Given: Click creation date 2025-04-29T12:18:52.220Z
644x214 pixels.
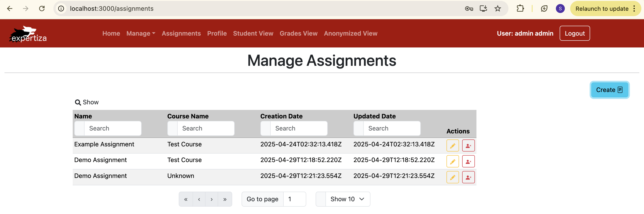Looking at the screenshot, I should [301, 160].
